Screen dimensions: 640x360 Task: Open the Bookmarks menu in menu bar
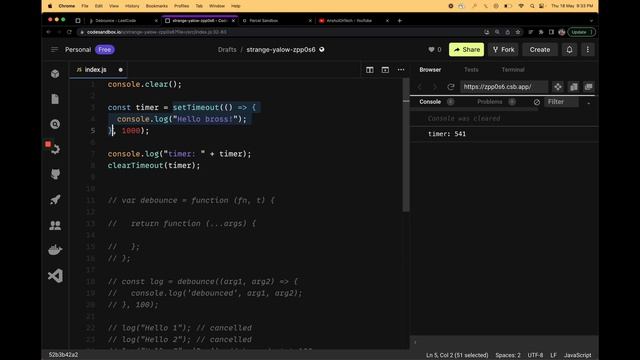pyautogui.click(x=157, y=6)
